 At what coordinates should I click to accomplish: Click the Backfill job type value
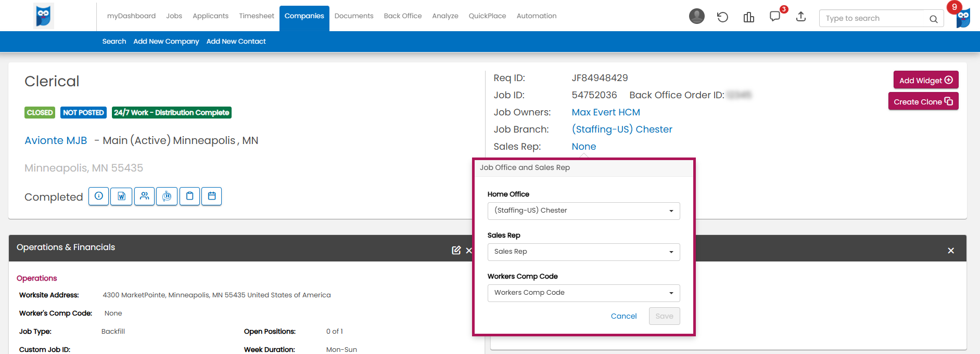[x=113, y=332]
